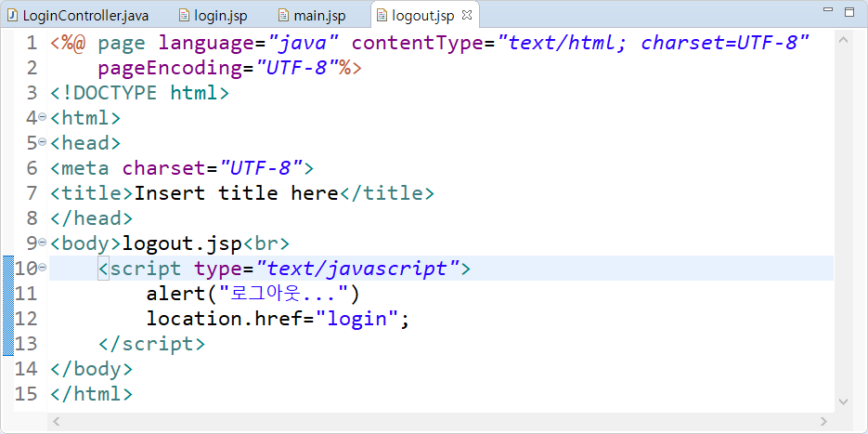The height and width of the screenshot is (434, 868).
Task: Click the "text/javascript" type value
Action: click(357, 268)
